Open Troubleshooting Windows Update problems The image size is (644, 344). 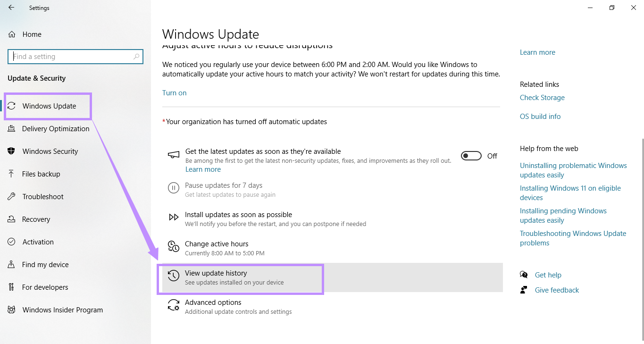tap(573, 238)
